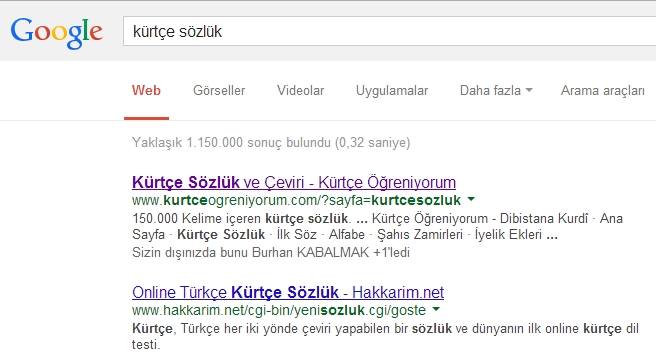656x364 pixels.
Task: Open Online Türkçe Kürtçe Sözlük Hakkarim.net link
Action: pos(288,292)
